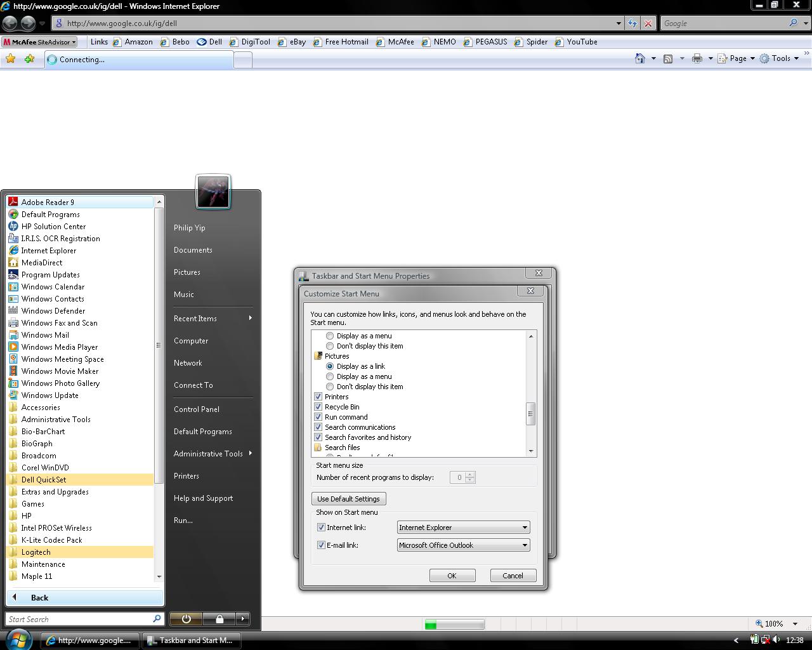
Task: Click the Customize Start Menu list scrollbar thumb
Action: tap(531, 413)
